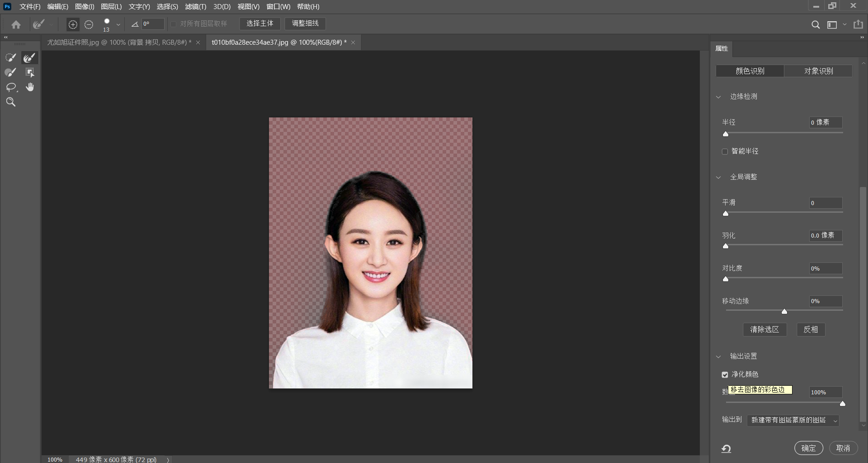Close the t010bf0a28ece34ae37.jpg tab
The image size is (868, 463).
coord(353,42)
